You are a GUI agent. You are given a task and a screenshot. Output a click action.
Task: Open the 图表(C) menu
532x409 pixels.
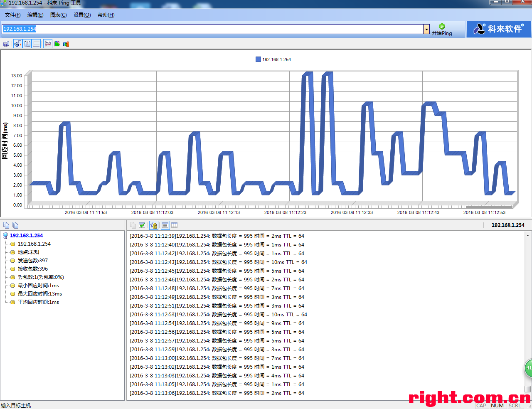tap(58, 15)
